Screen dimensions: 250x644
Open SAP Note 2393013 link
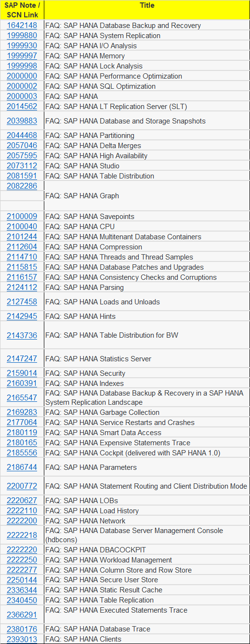click(22, 639)
